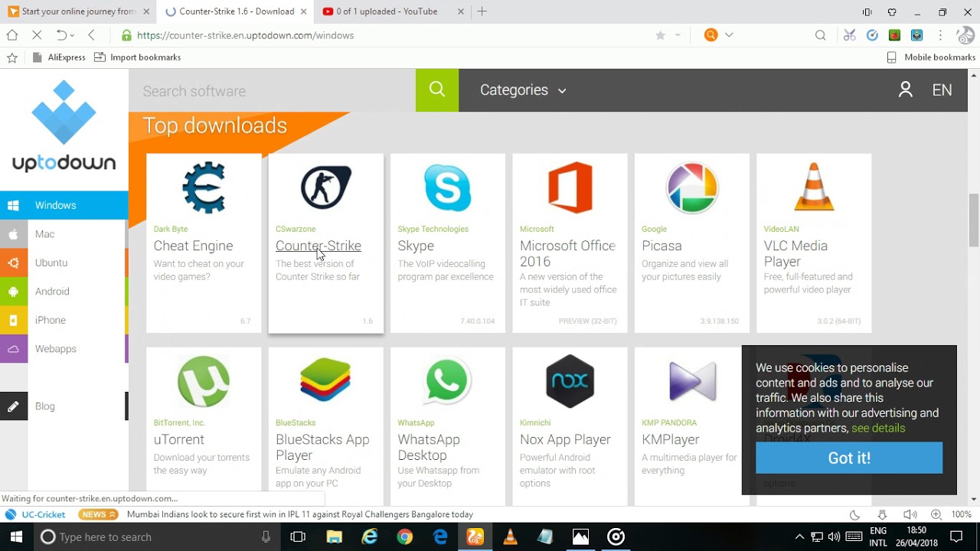
Task: Expand the dropdown next to bookmark star
Action: point(678,35)
